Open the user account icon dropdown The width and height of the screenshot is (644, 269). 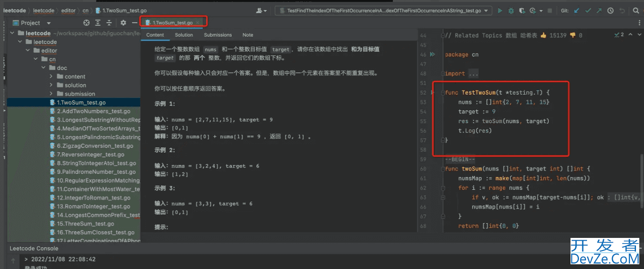coord(261,10)
